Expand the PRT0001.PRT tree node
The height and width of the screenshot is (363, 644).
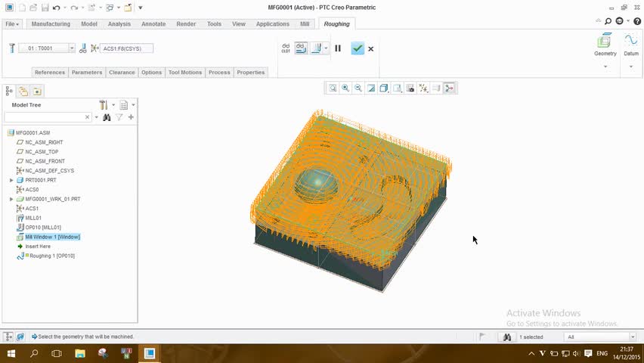point(11,180)
